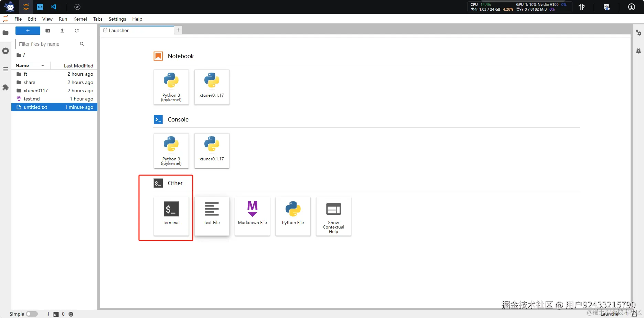
Task: Launch xtuner0.1.17 console
Action: pyautogui.click(x=212, y=151)
